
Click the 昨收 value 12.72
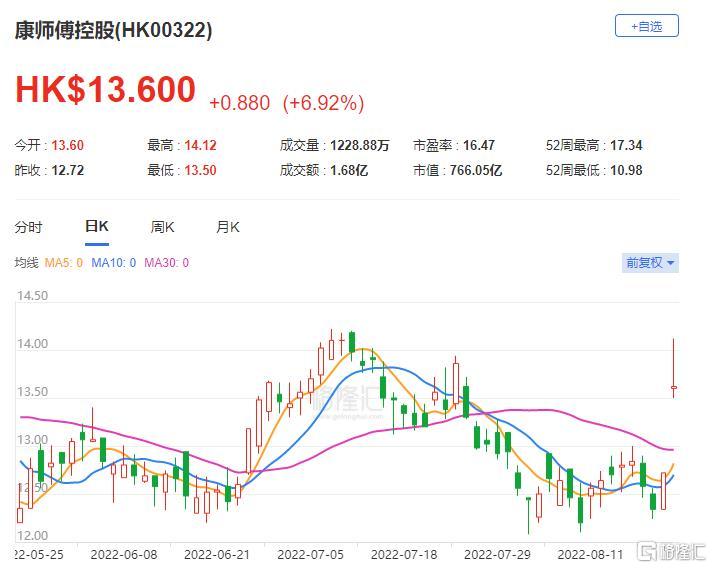click(x=67, y=170)
